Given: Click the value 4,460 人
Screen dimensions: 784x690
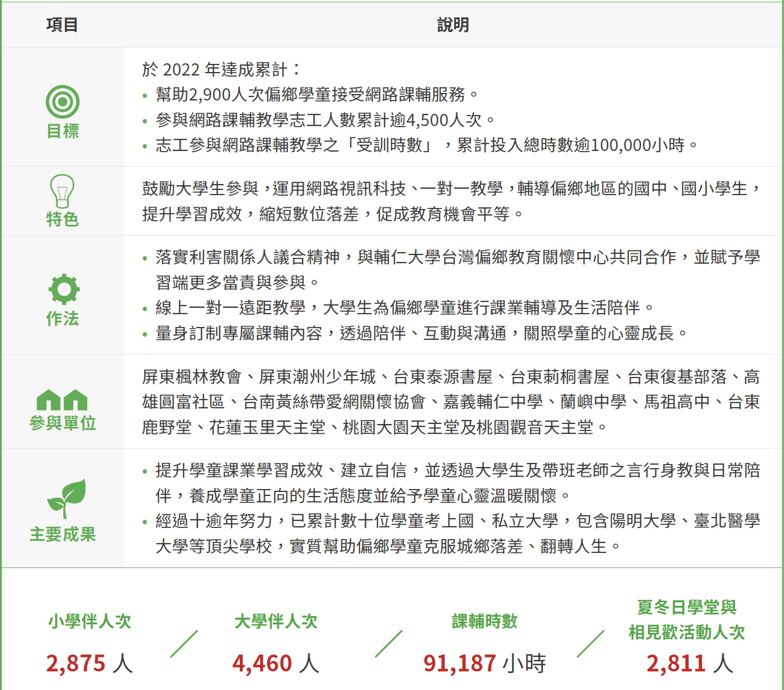Looking at the screenshot, I should click(276, 663).
